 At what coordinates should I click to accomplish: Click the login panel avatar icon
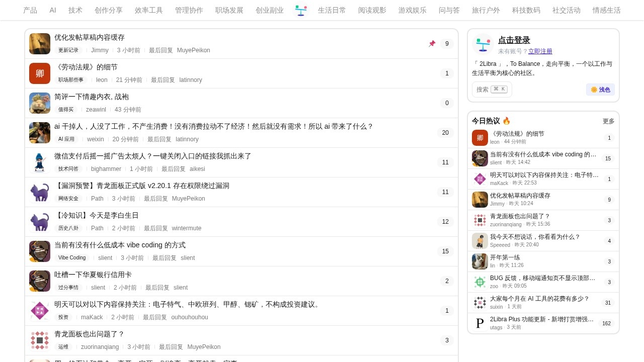483,44
